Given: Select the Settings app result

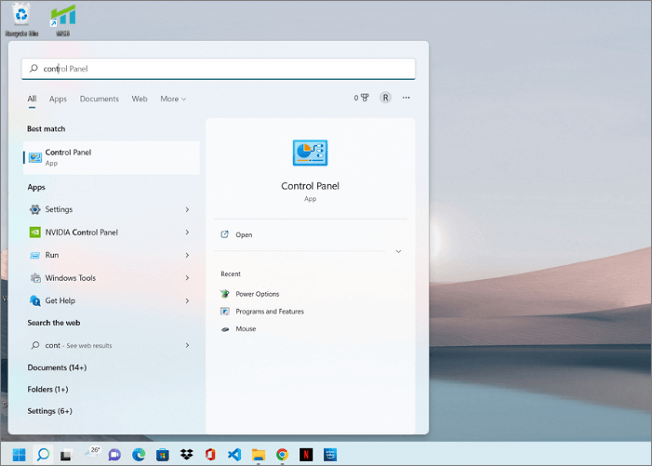Looking at the screenshot, I should [111, 209].
